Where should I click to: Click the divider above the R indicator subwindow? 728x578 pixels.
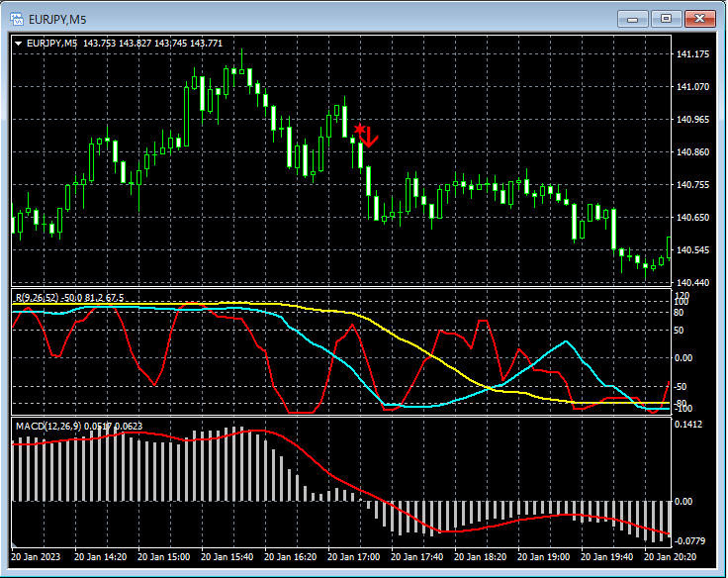coord(336,289)
